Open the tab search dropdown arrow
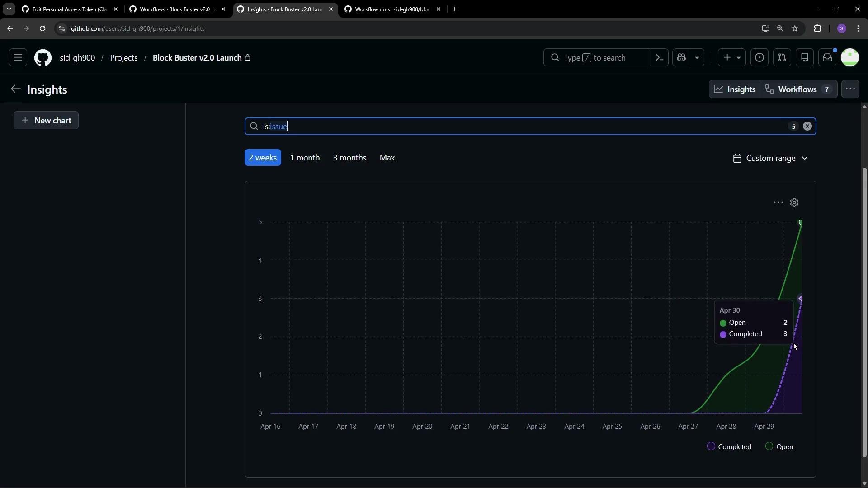The height and width of the screenshot is (488, 868). click(9, 9)
